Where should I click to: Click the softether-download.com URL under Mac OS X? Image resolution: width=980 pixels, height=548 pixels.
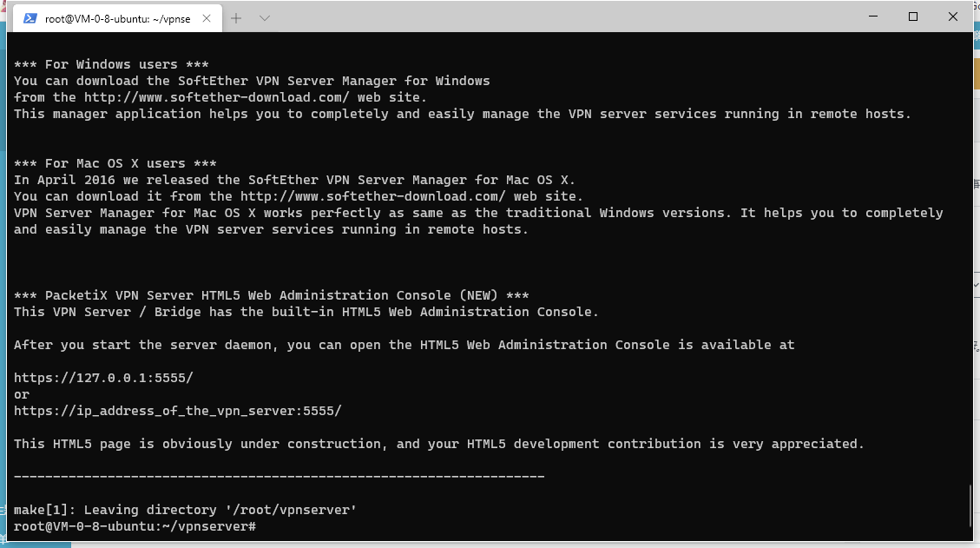373,195
